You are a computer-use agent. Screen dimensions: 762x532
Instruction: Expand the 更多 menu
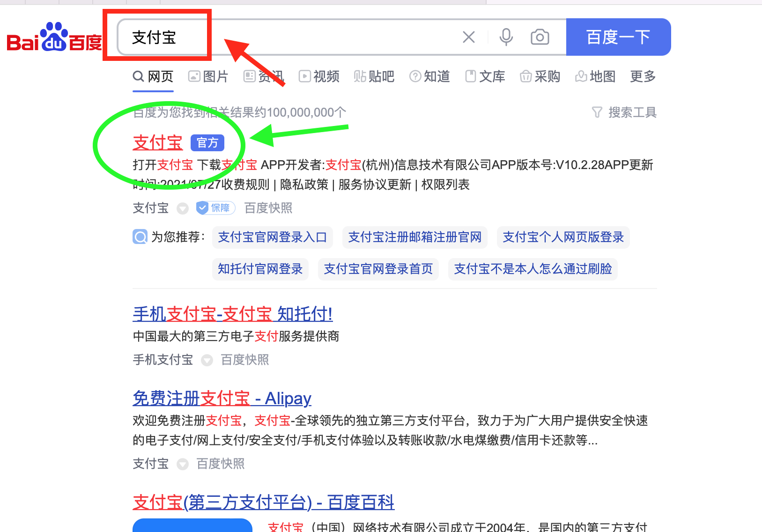(x=643, y=76)
